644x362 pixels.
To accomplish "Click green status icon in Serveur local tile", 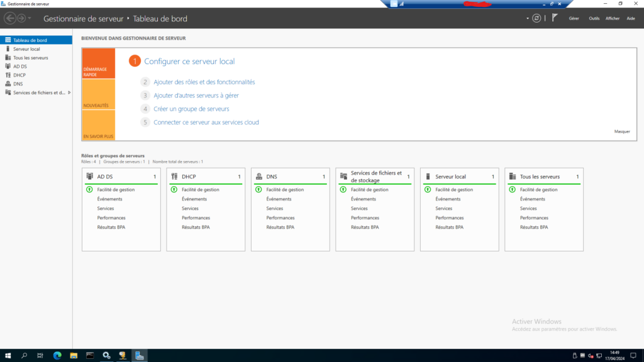I will 428,189.
